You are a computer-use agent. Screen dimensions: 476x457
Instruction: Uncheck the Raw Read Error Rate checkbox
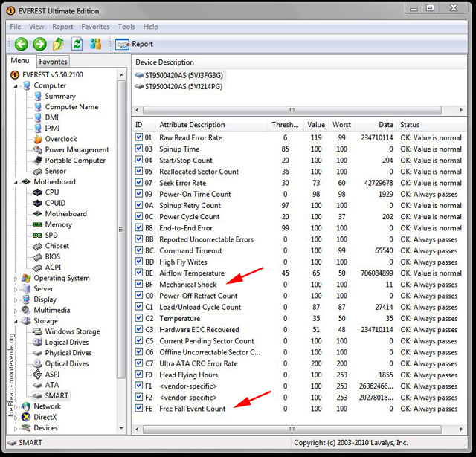[139, 137]
